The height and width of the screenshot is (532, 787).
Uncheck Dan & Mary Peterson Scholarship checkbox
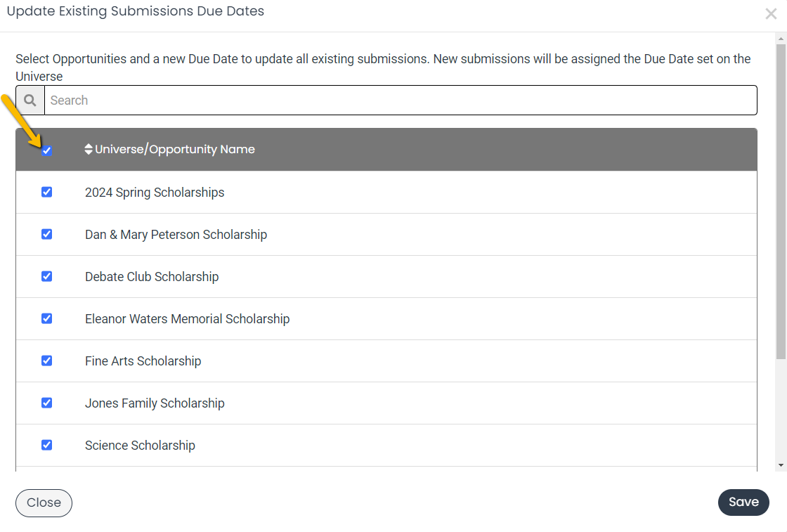[46, 235]
